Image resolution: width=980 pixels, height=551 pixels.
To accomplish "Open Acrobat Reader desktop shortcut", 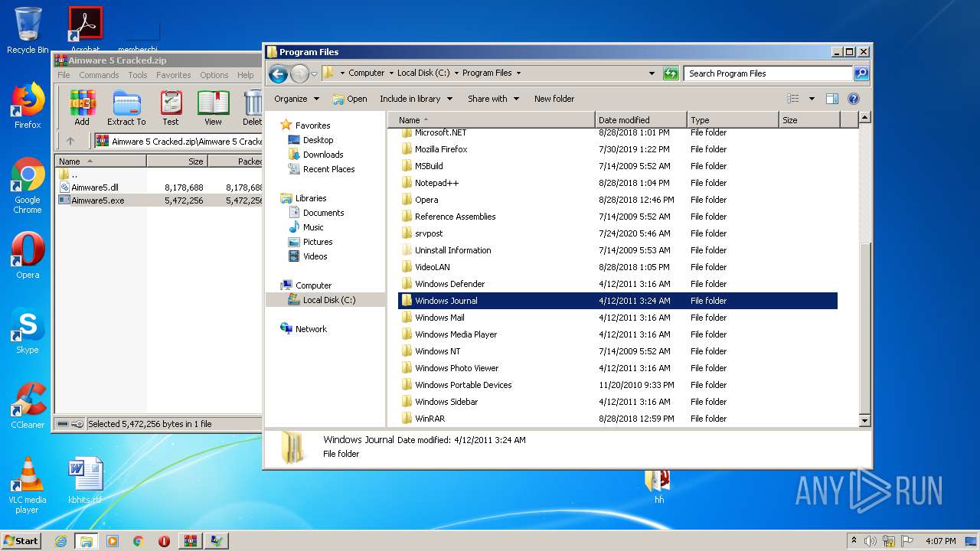I will [85, 30].
